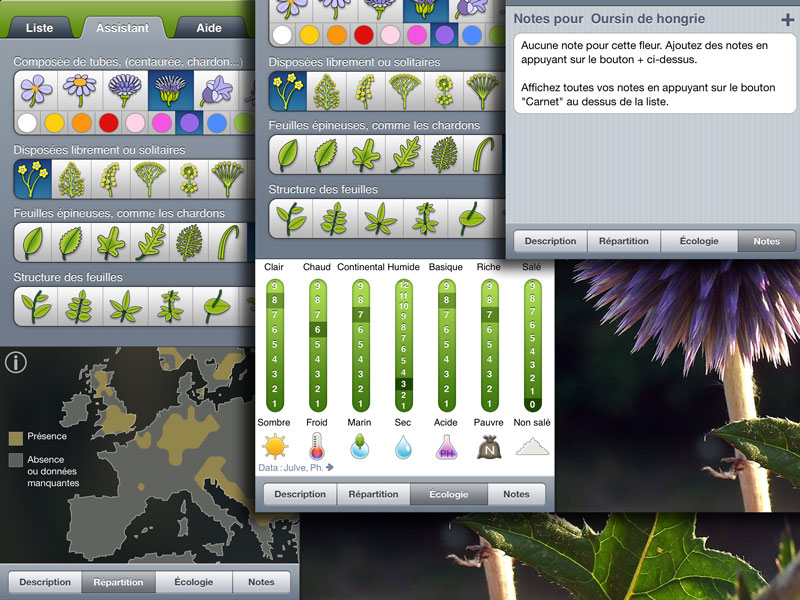Add a note with the plus button
This screenshot has width=800, height=600.
click(787, 19)
